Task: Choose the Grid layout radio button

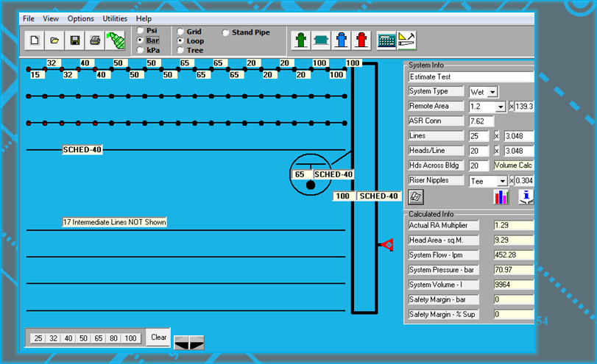Action: 180,32
